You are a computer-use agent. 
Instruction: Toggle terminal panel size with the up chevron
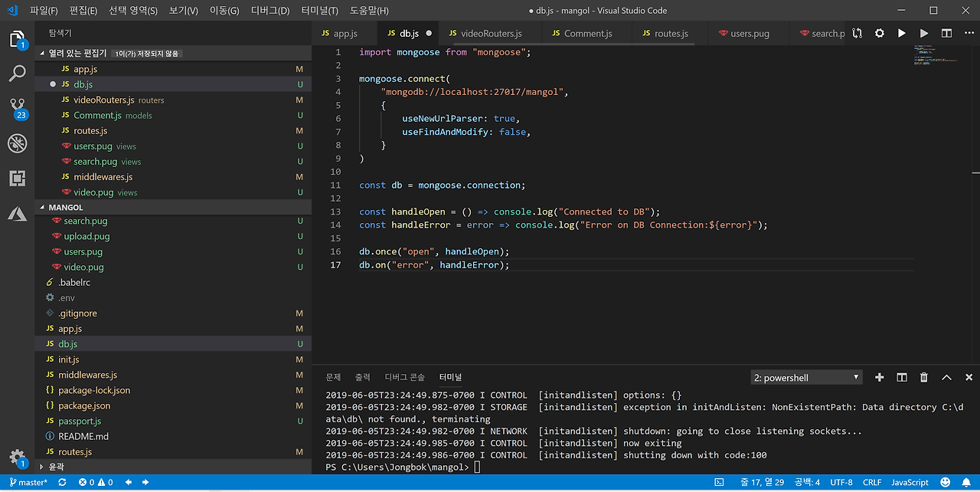(946, 377)
